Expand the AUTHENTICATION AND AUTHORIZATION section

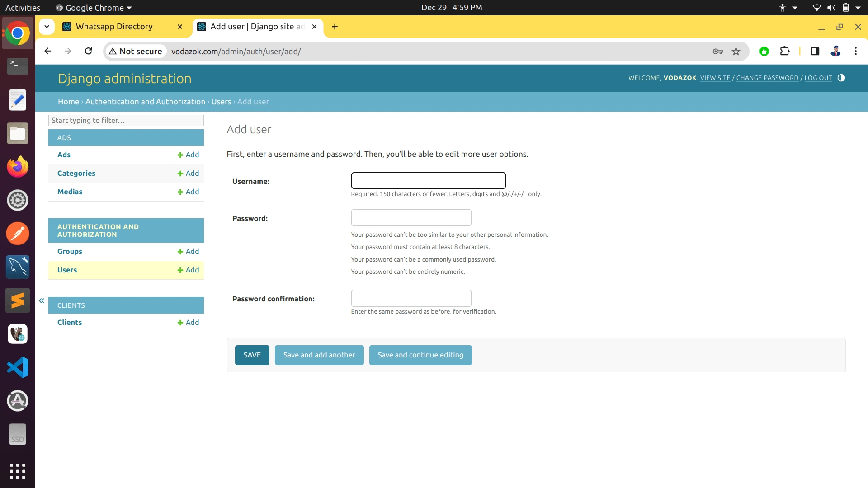[x=126, y=230]
